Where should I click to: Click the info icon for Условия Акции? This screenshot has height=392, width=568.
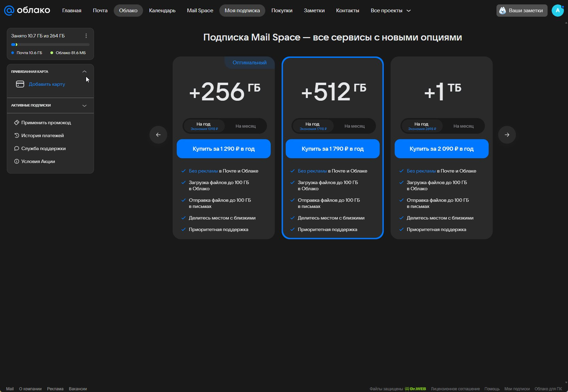[x=17, y=161]
